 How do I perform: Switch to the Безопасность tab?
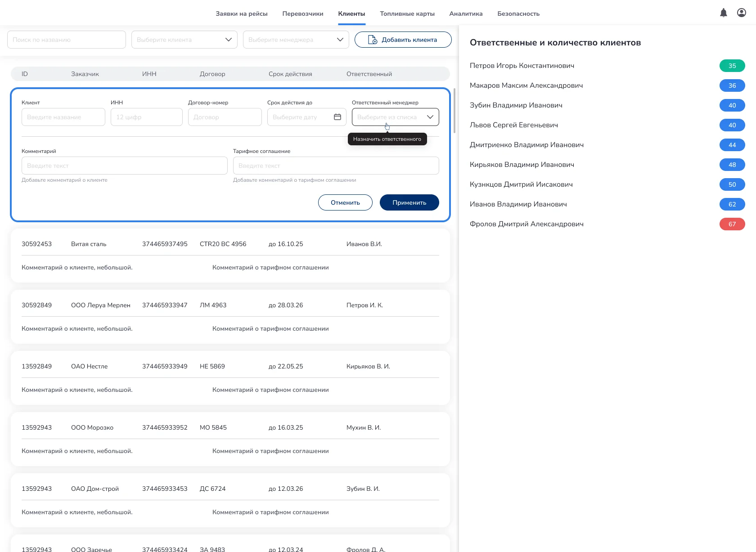[x=518, y=13]
